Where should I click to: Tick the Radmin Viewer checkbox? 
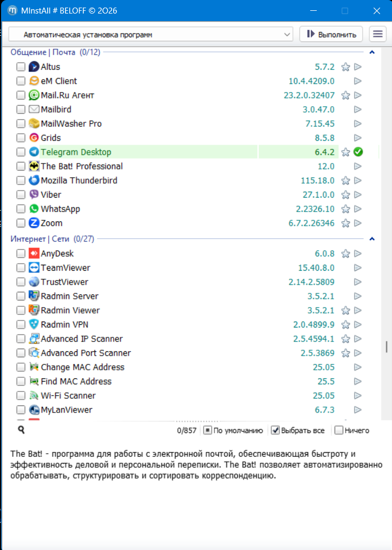click(21, 310)
